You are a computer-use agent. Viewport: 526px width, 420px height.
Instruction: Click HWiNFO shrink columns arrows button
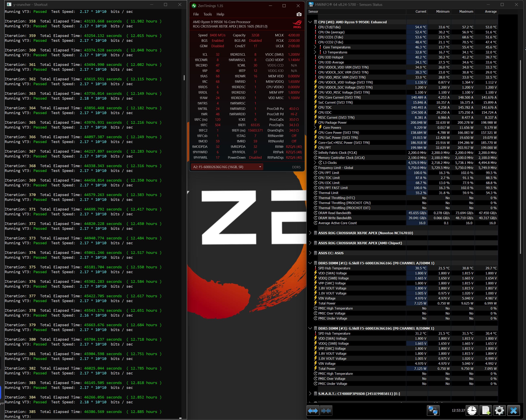click(326, 411)
